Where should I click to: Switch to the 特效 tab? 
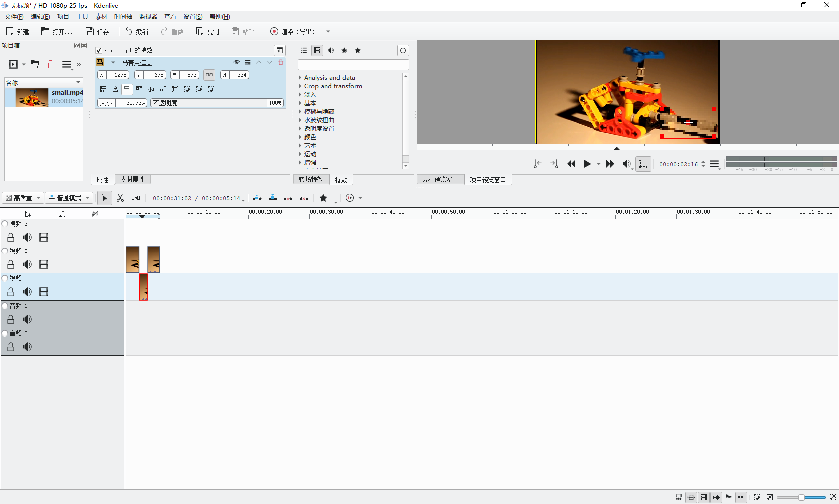pyautogui.click(x=341, y=179)
